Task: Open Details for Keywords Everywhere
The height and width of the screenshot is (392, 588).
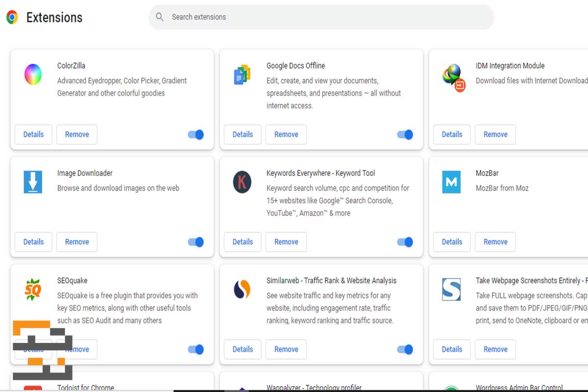Action: (x=243, y=242)
